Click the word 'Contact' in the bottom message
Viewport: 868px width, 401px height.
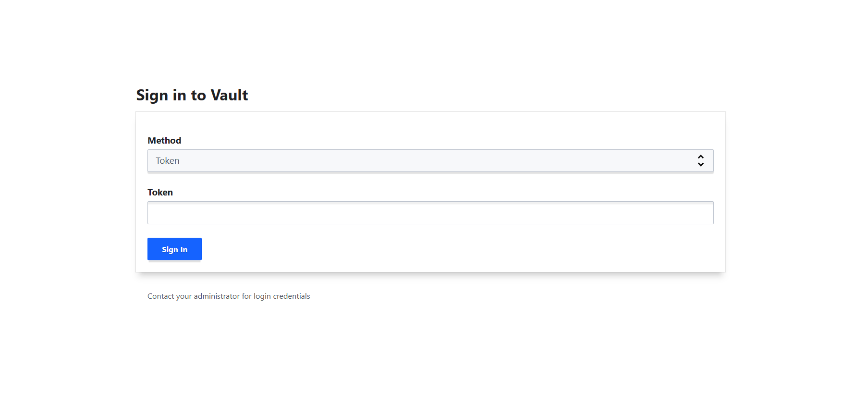click(160, 296)
